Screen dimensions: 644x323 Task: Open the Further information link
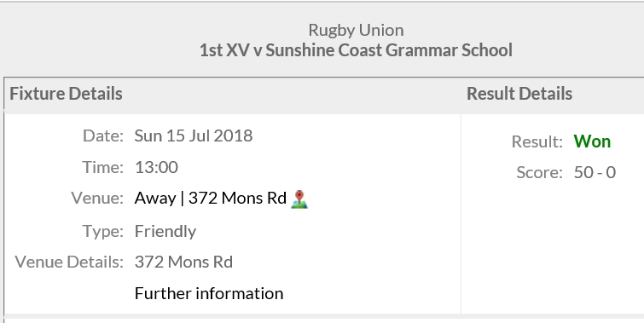tap(209, 293)
